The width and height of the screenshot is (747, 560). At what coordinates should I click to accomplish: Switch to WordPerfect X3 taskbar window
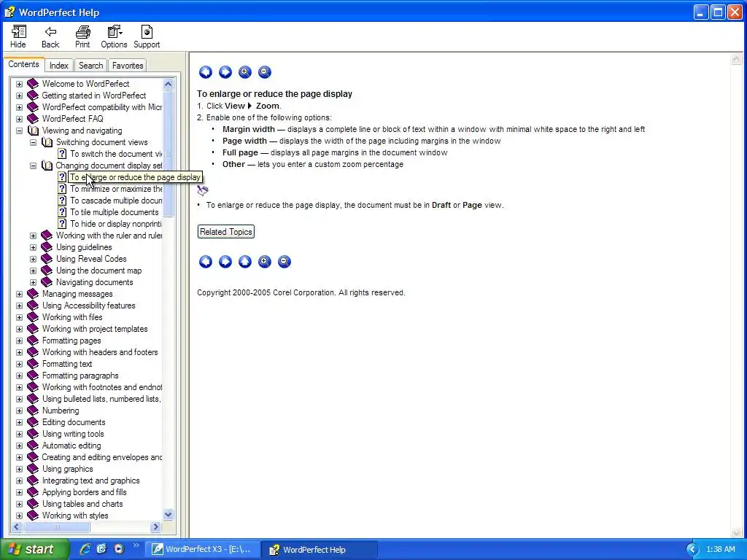pyautogui.click(x=202, y=550)
